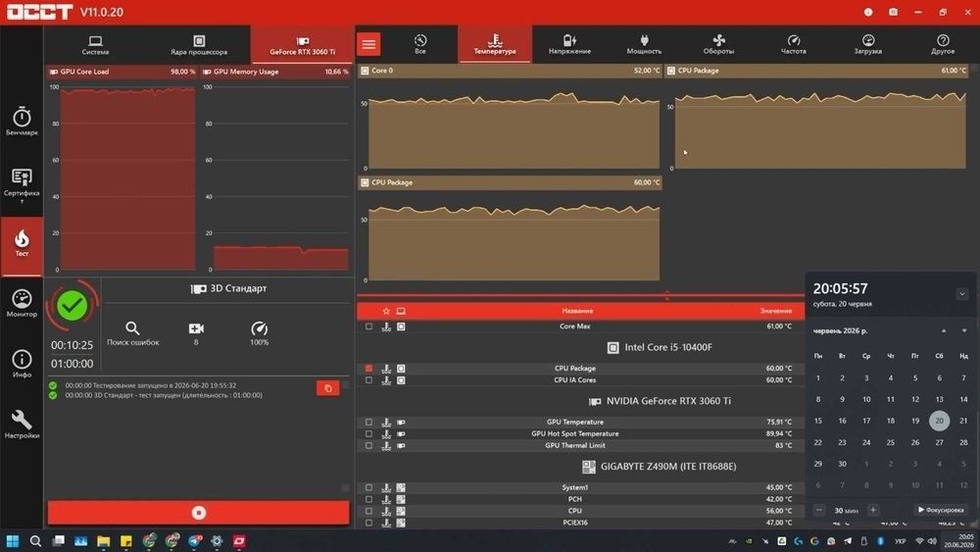Collapse the calendar flyout with chevron near clock
980x552 pixels.
coord(962,294)
